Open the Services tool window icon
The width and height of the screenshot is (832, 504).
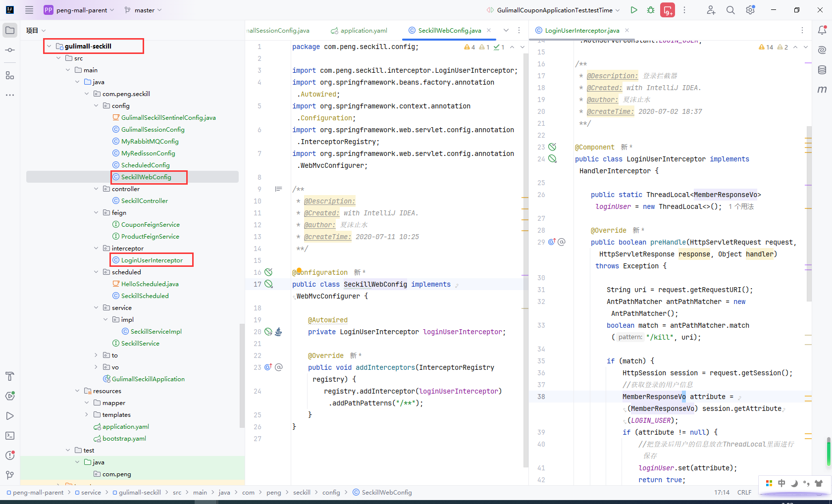coord(10,396)
